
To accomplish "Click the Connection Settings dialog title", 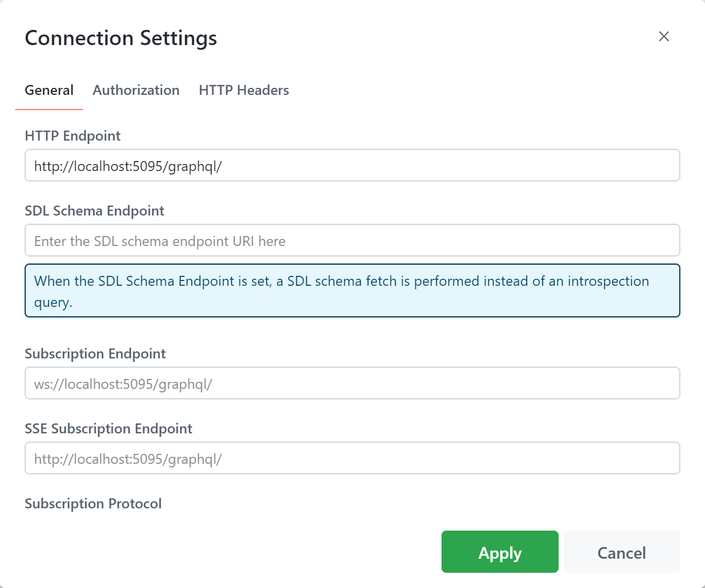I will click(121, 38).
